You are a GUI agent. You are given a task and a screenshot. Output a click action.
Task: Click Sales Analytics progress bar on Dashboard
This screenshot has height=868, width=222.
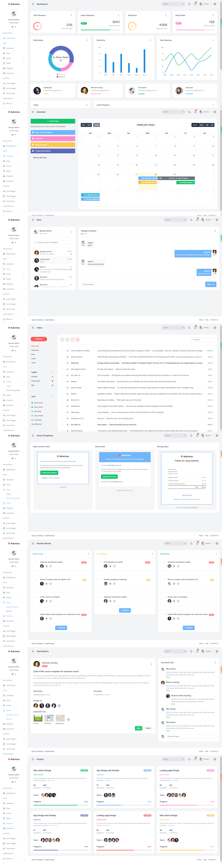click(100, 30)
